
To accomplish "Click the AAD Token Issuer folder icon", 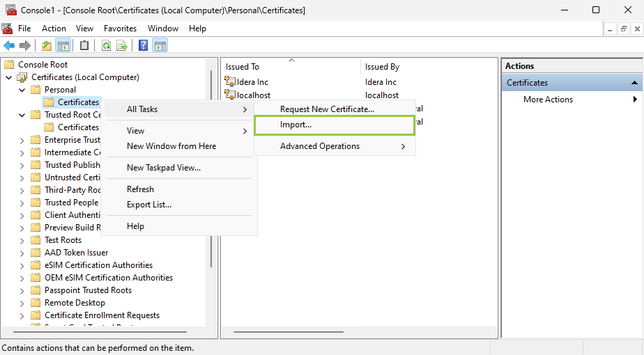I will pos(36,253).
